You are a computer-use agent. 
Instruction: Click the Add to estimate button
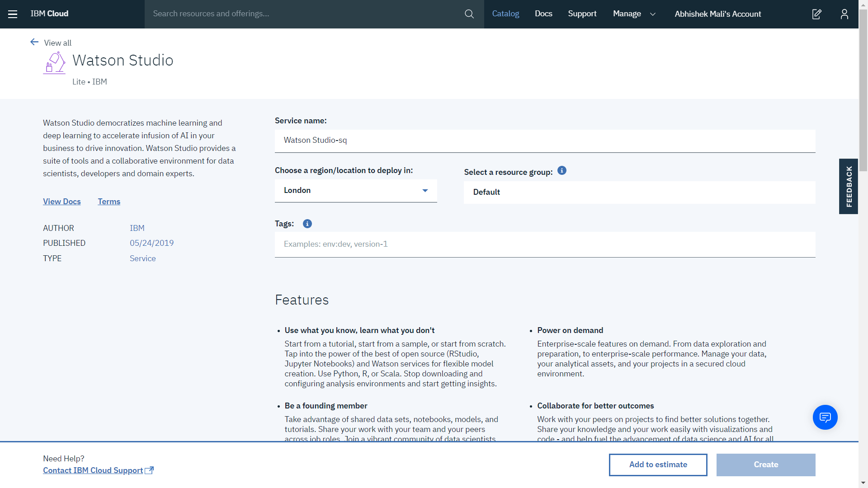pos(658,465)
